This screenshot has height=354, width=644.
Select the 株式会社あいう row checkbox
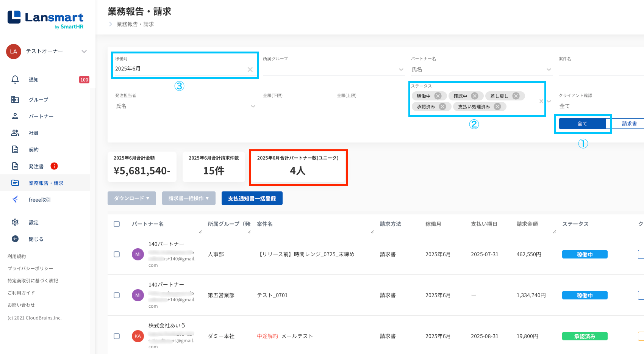117,336
